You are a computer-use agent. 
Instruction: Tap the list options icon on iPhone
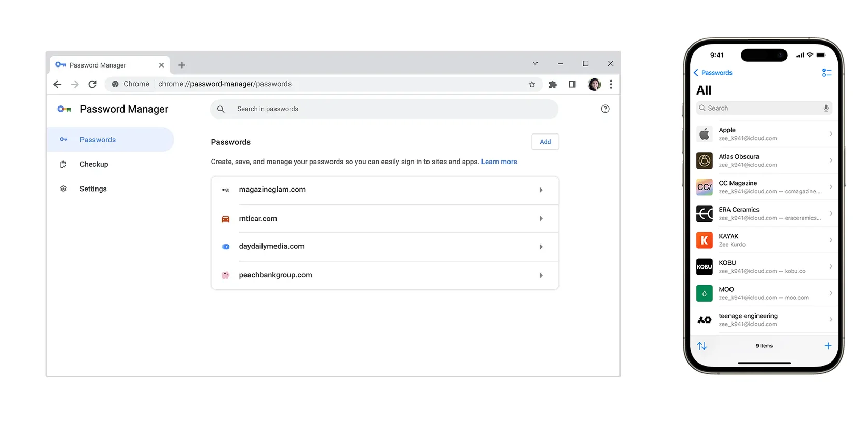pyautogui.click(x=826, y=73)
